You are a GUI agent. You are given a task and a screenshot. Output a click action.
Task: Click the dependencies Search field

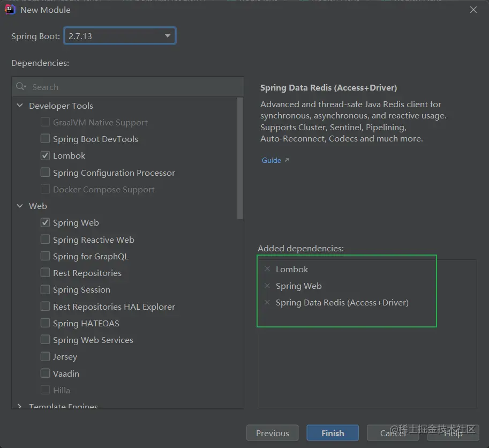pos(128,87)
